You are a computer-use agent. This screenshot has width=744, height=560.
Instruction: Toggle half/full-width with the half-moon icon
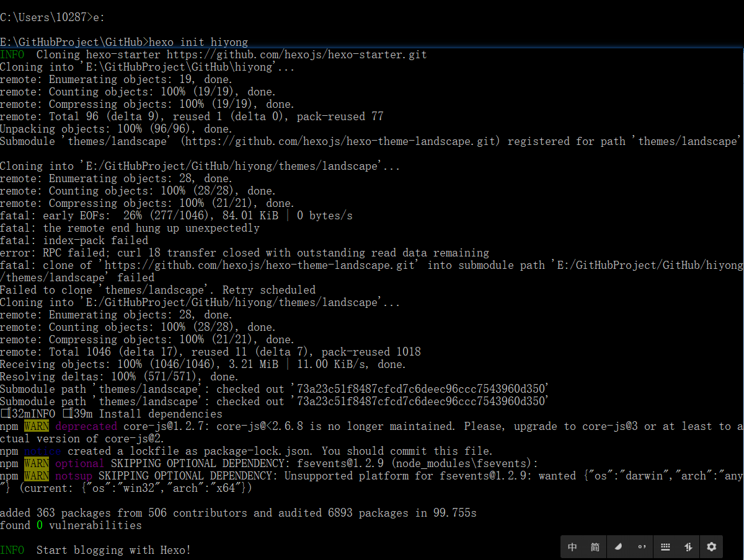[x=618, y=547]
